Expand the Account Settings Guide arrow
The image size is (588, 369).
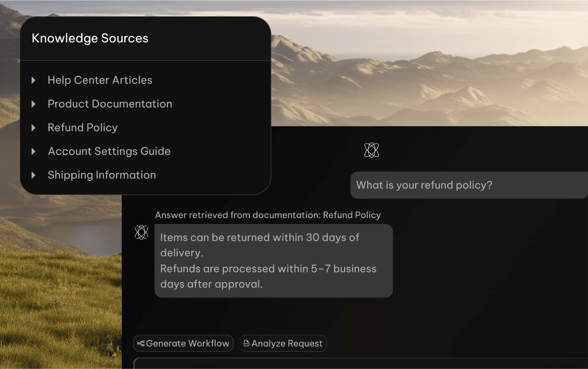click(x=34, y=151)
